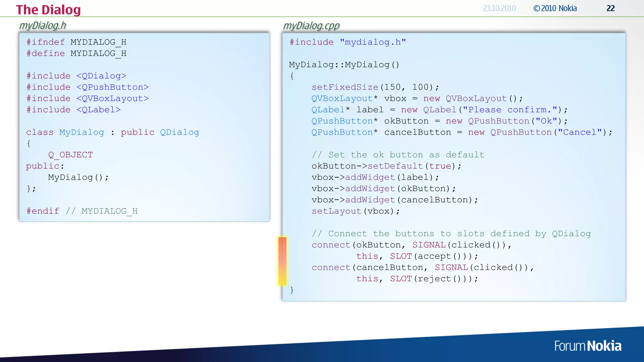This screenshot has width=644, height=362.
Task: Click the copyright 2010 Nokia text
Action: pos(555,8)
